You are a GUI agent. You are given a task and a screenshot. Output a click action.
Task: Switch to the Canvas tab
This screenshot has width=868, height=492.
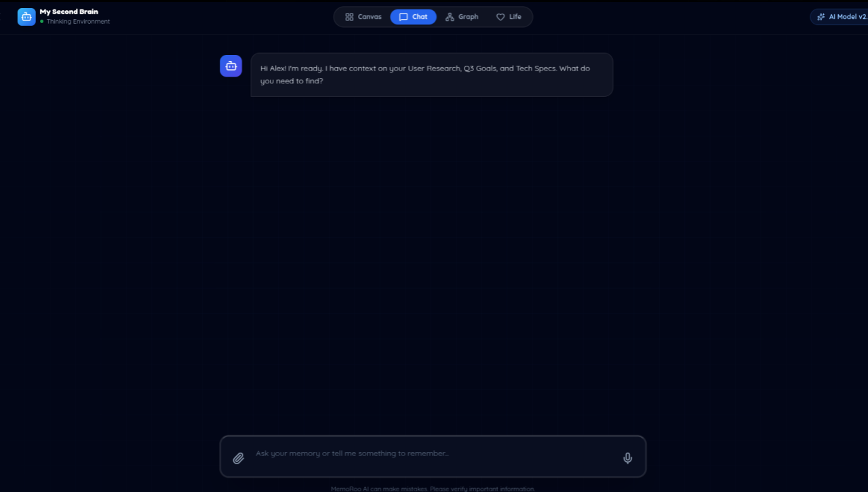[363, 17]
